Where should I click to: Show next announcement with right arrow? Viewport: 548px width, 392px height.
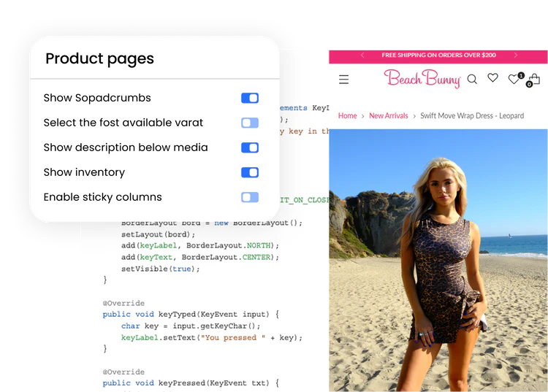click(x=516, y=55)
